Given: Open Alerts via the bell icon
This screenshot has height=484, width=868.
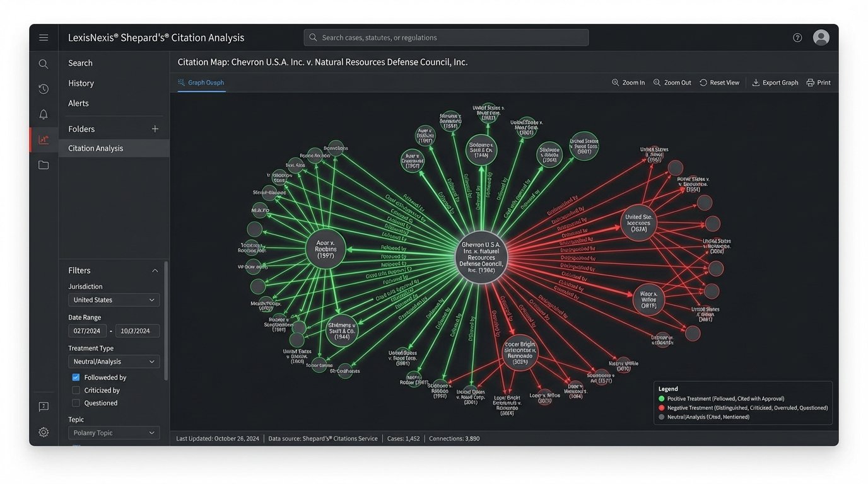Looking at the screenshot, I should pos(43,114).
